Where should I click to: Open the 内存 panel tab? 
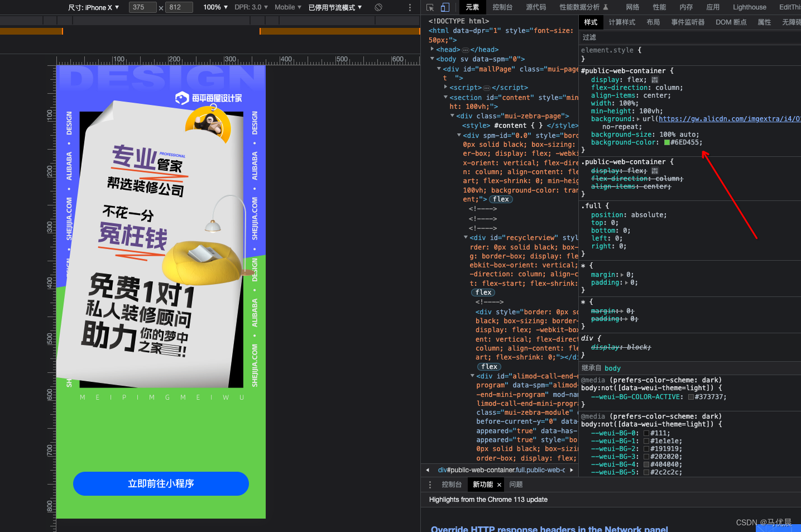coord(686,7)
